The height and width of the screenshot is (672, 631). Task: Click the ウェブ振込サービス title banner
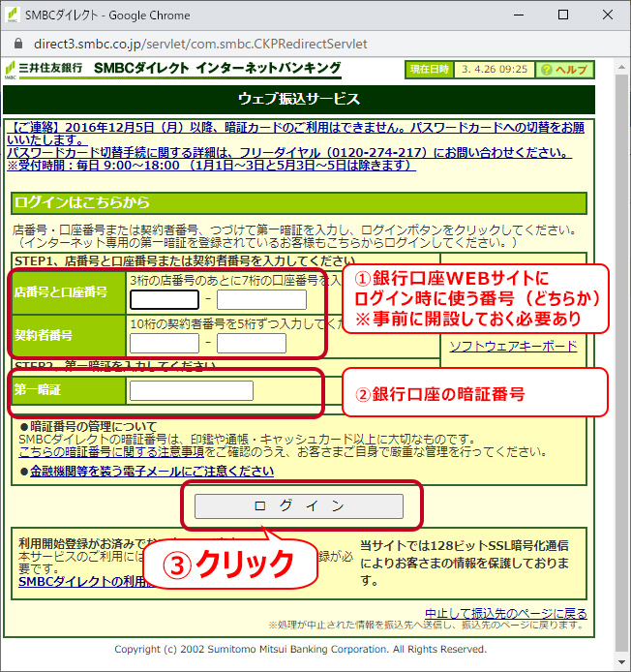[x=299, y=100]
